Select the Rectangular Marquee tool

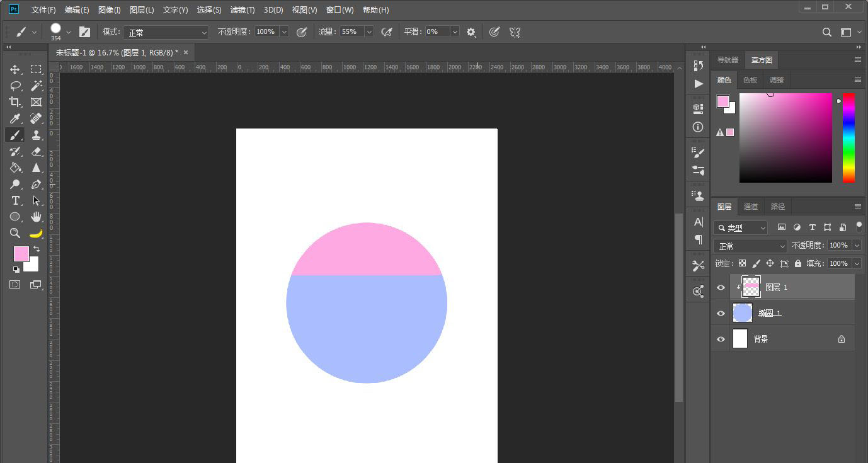36,69
